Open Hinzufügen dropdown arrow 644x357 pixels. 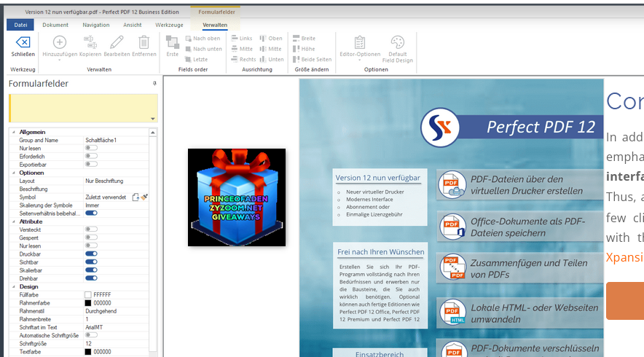click(x=60, y=60)
